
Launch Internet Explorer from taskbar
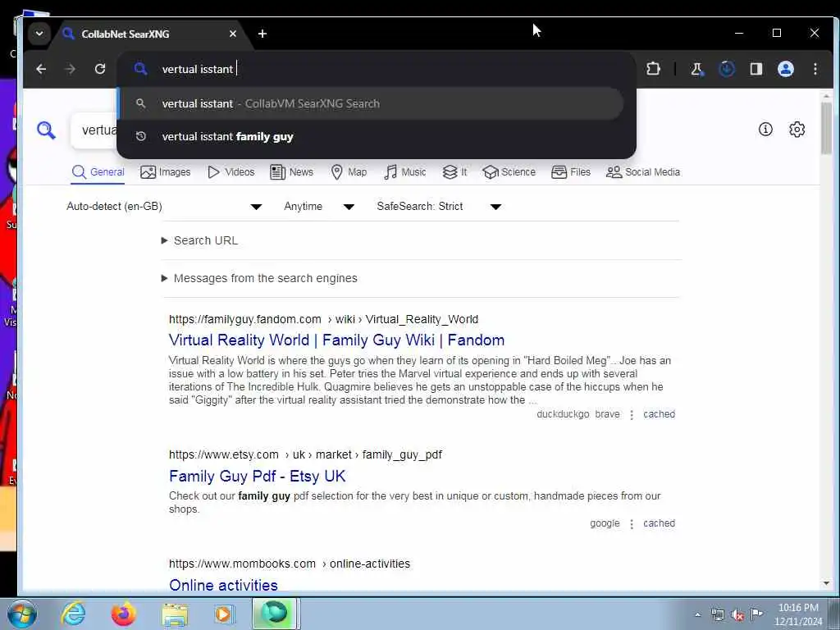coord(73,614)
